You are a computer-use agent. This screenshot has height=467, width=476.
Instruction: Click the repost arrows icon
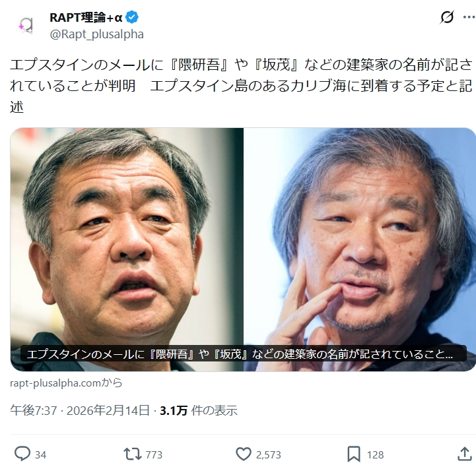[133, 454]
